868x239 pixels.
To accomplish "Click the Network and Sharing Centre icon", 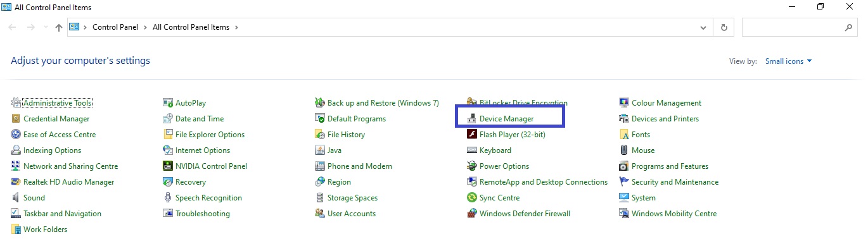I will 16,166.
